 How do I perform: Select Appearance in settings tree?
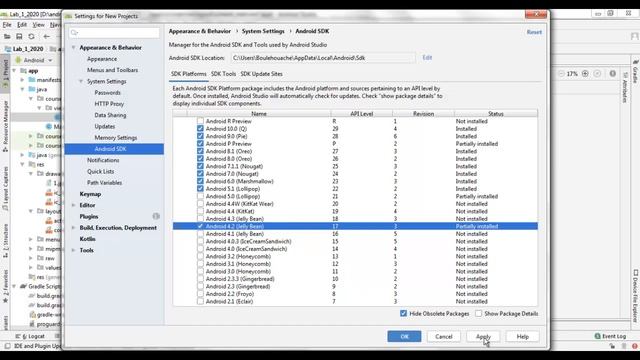pyautogui.click(x=102, y=59)
